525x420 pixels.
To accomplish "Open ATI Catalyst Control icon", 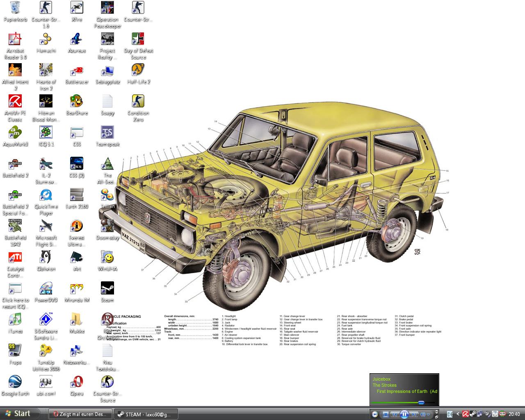I will [15, 264].
